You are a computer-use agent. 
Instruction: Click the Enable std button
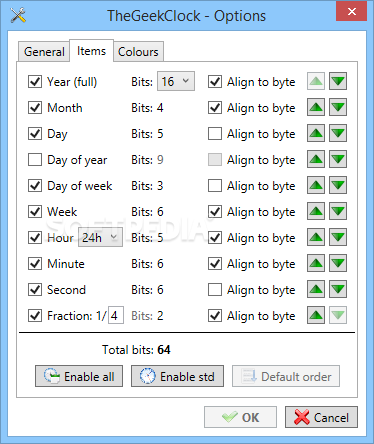click(177, 376)
